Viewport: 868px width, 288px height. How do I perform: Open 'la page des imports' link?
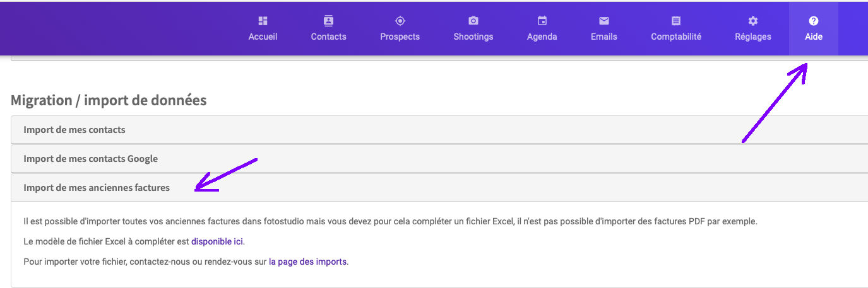click(308, 261)
